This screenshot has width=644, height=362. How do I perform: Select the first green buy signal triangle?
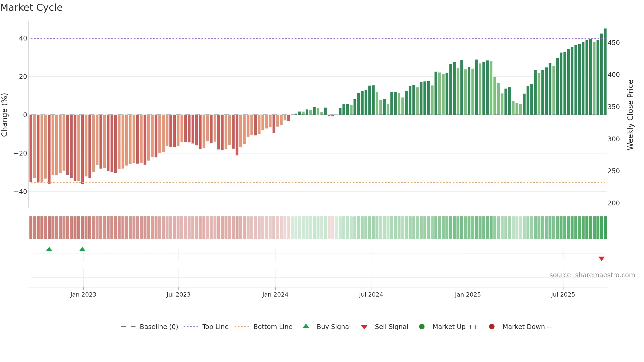pos(49,249)
